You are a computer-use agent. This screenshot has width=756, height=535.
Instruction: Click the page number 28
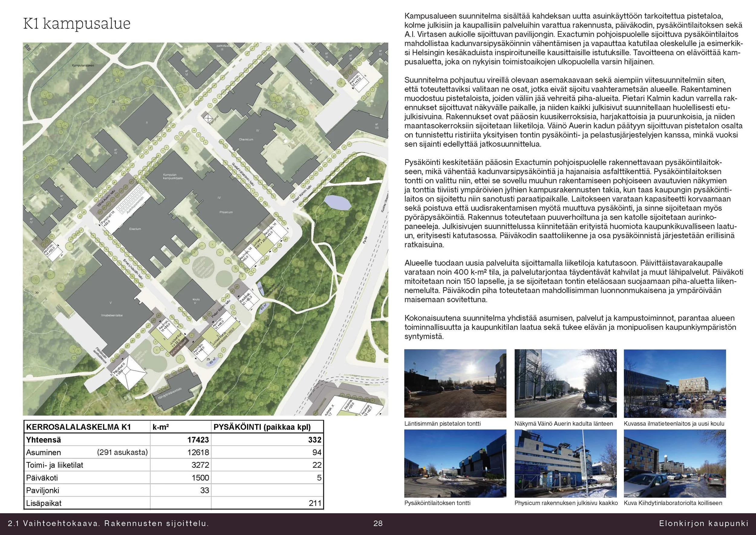pos(378,523)
